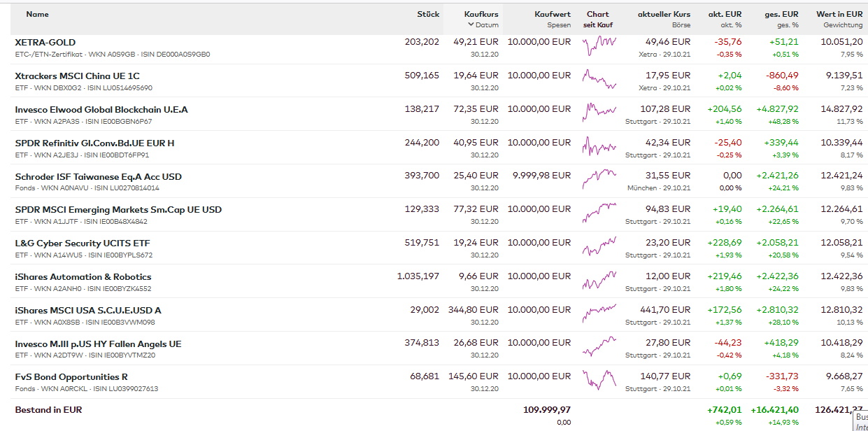868x431 pixels.
Task: Open Schroder ISF Taiwanese sparkline chart
Action: click(599, 180)
